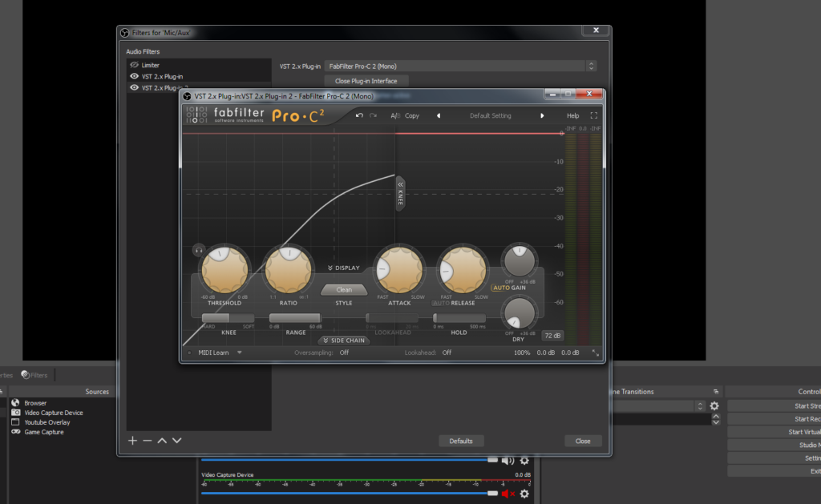821x504 pixels.
Task: Click the Auto Gain knob
Action: 519,260
